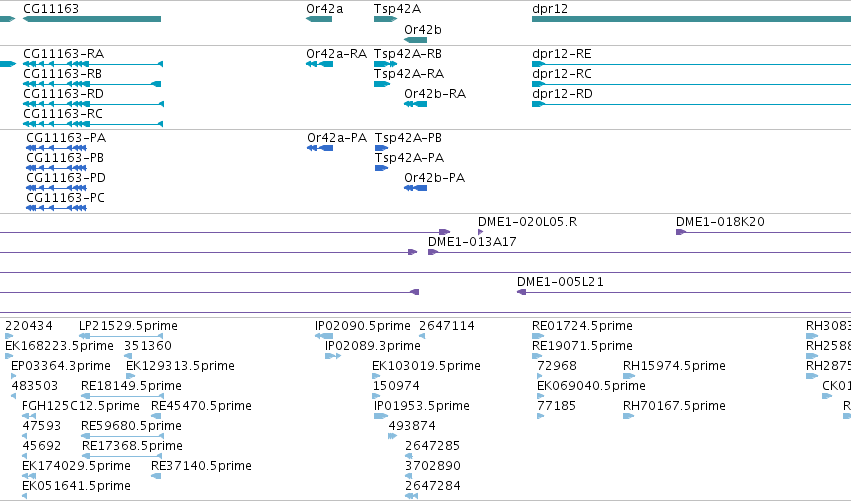The height and width of the screenshot is (501, 851).
Task: Open the CG11163-RB transcript label
Action: click(x=62, y=74)
